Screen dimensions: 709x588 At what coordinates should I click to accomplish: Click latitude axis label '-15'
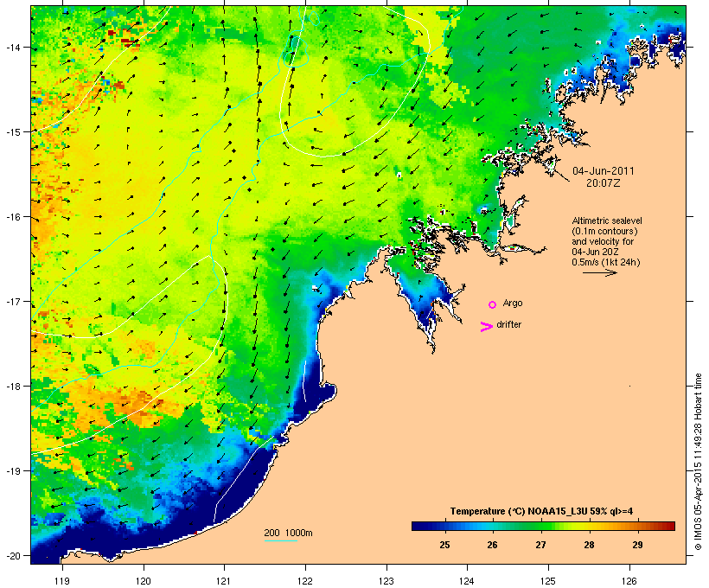click(12, 132)
